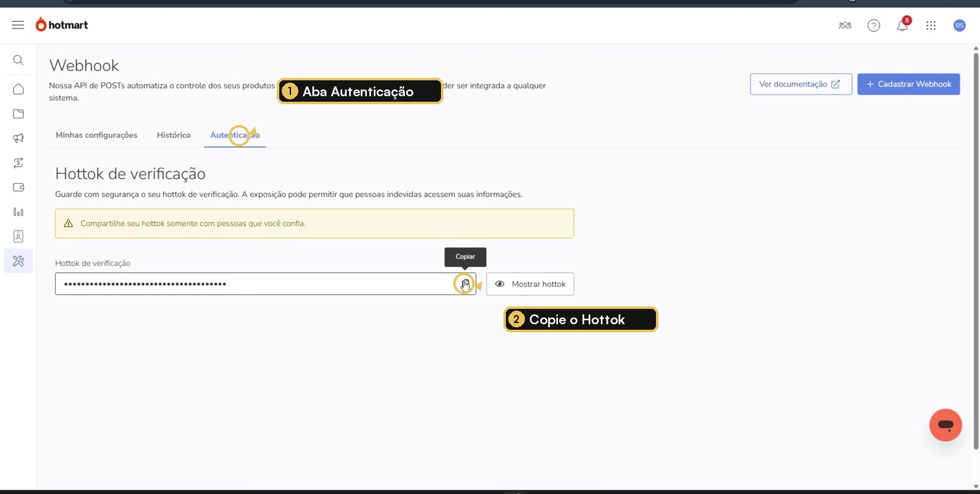Click the Webhook page title

pyautogui.click(x=85, y=66)
